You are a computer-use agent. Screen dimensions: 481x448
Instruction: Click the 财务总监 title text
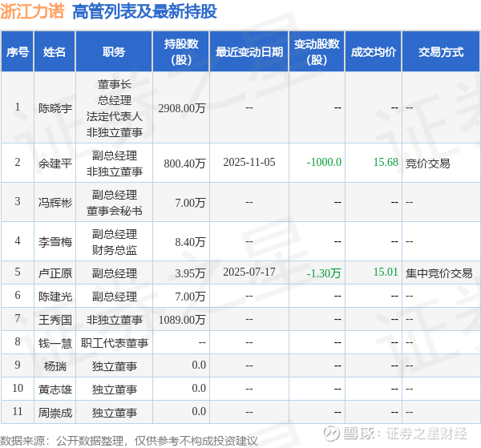[114, 250]
